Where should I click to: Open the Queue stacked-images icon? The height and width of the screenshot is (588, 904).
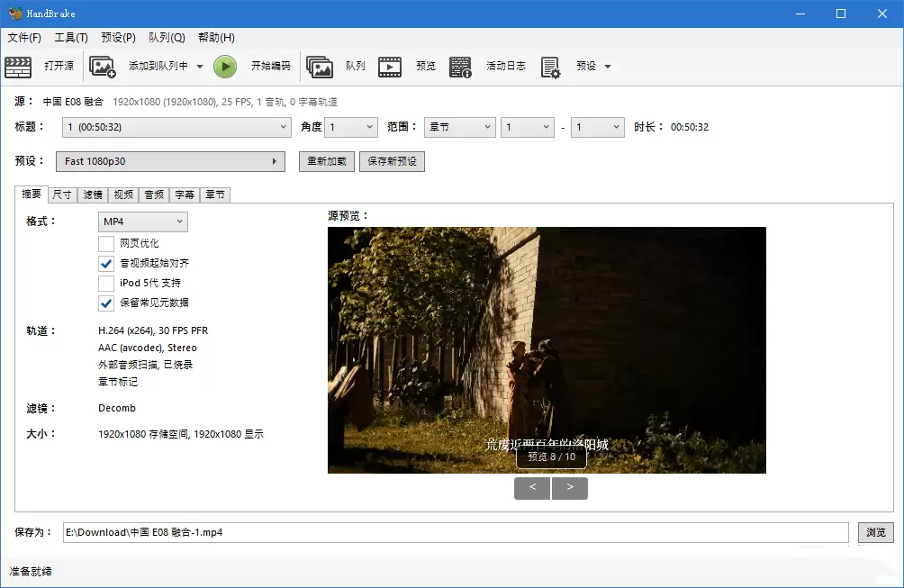click(320, 67)
